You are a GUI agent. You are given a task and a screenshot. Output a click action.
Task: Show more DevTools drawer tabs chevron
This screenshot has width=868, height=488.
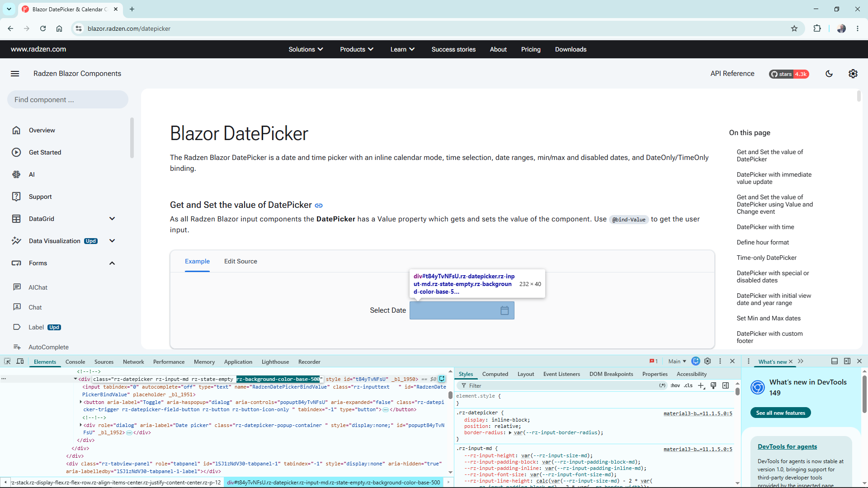[x=801, y=361]
